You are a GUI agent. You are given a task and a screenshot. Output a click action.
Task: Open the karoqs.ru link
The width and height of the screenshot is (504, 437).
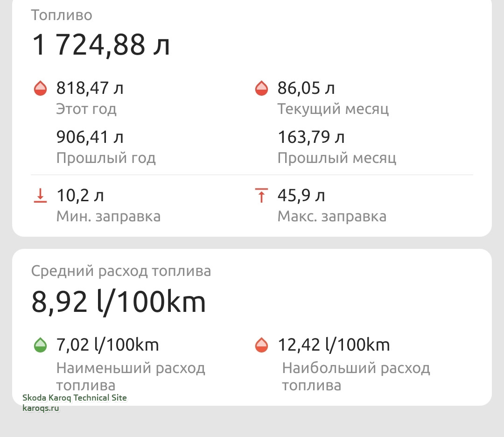tap(41, 408)
